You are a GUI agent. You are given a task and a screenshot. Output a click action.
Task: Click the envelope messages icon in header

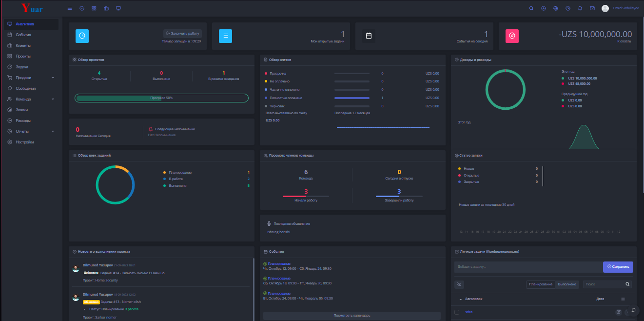click(x=592, y=8)
